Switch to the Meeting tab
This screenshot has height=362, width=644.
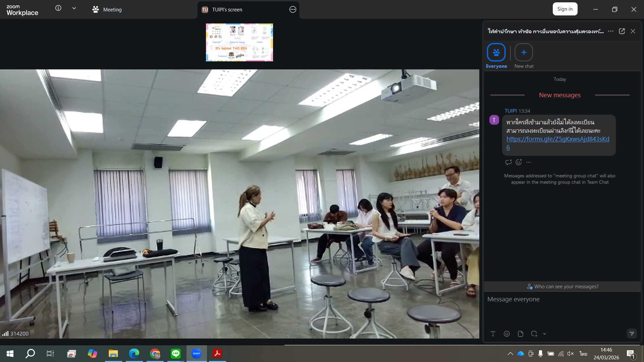[x=107, y=10]
